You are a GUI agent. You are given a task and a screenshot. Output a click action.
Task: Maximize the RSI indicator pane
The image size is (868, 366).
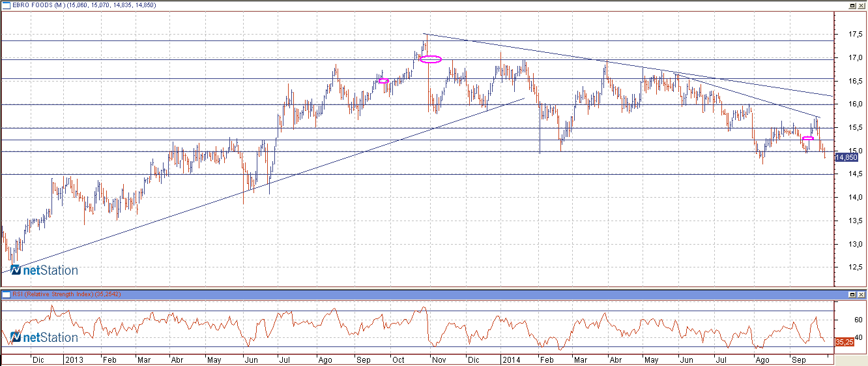[x=852, y=295]
